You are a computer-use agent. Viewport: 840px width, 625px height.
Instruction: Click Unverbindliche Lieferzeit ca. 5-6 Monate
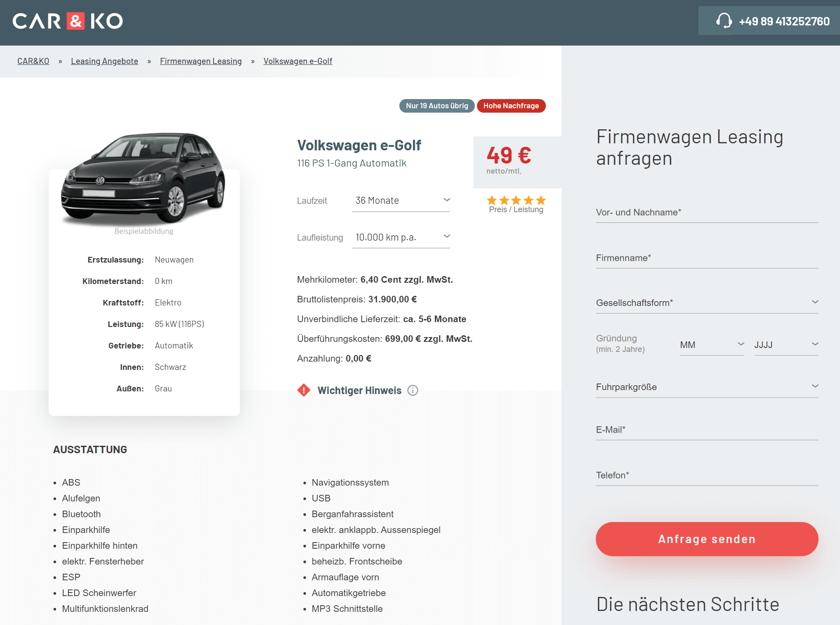coord(381,319)
